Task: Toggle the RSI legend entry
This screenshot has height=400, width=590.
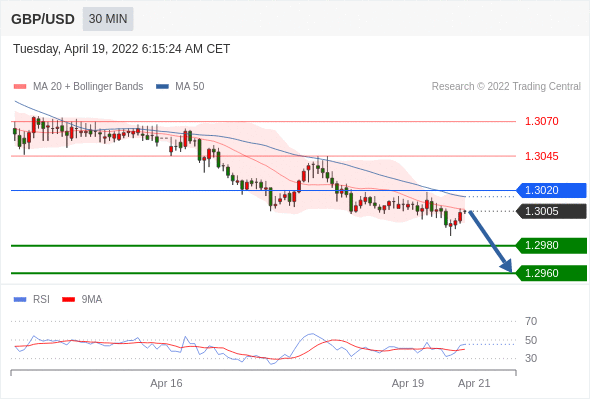Action: pos(32,300)
